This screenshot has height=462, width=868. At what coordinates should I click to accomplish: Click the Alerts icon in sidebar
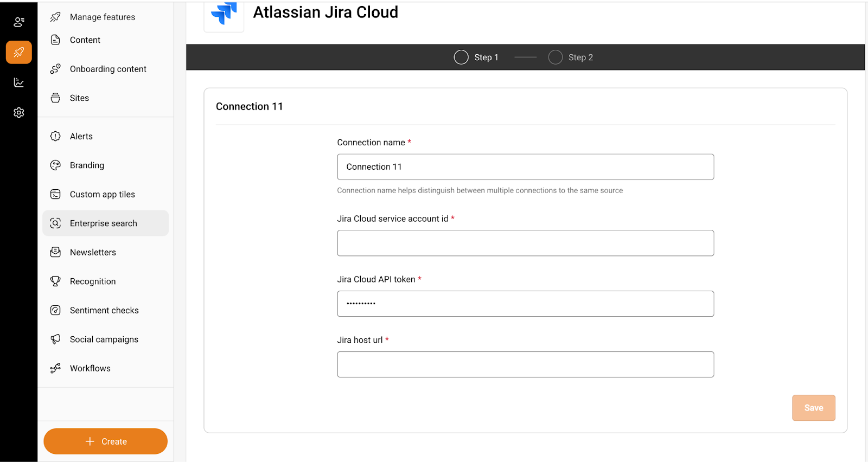tap(55, 136)
